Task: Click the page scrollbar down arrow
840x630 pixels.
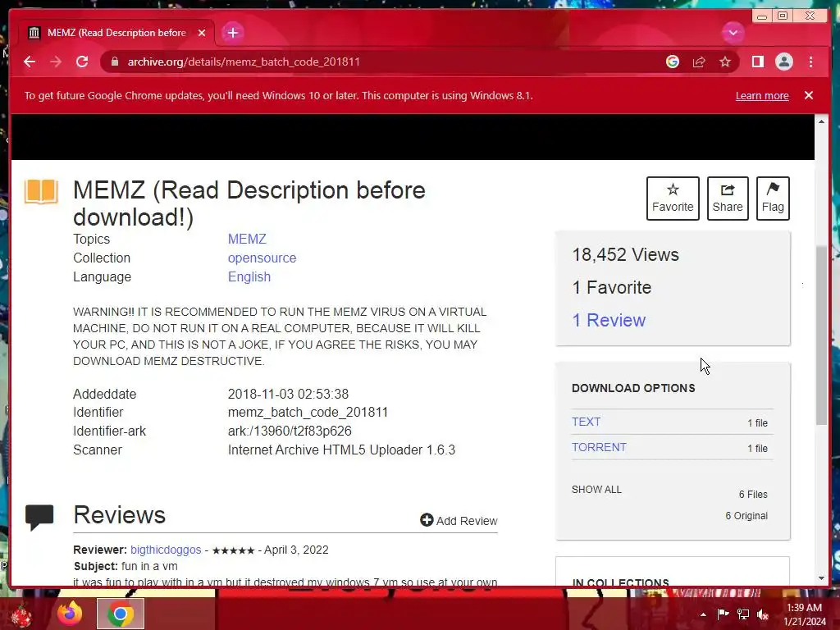Action: click(821, 578)
